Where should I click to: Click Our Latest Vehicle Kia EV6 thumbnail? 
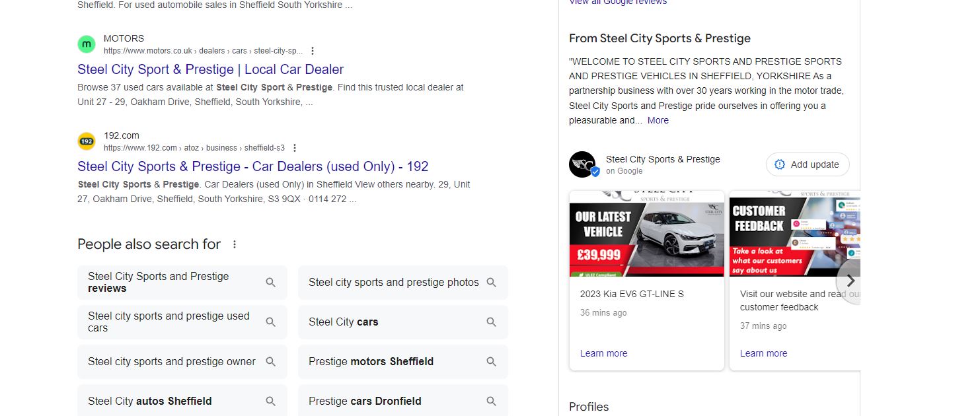click(x=646, y=234)
